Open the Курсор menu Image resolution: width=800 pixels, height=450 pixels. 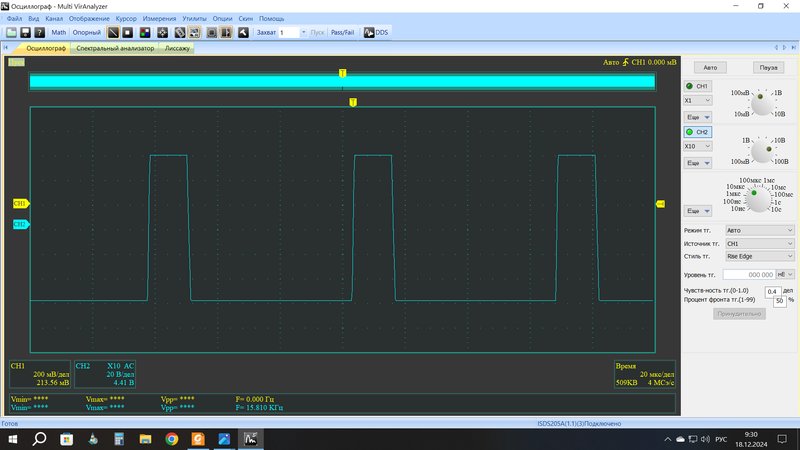[x=126, y=18]
